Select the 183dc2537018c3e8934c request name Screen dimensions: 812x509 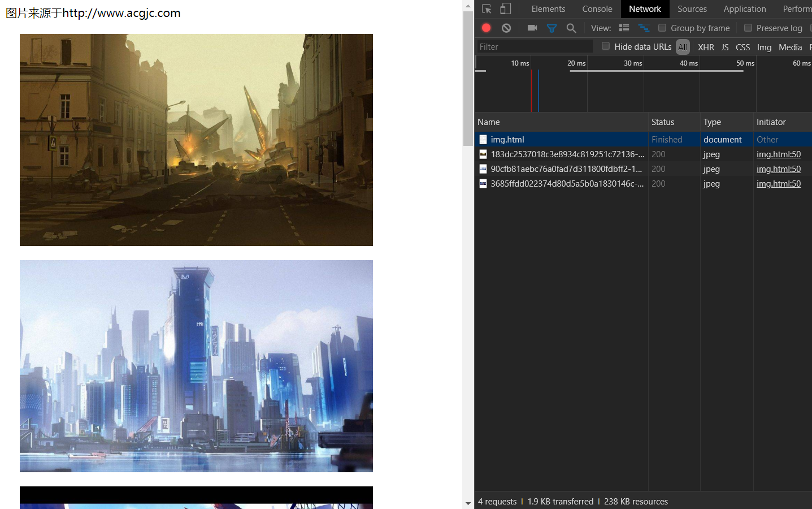[567, 154]
